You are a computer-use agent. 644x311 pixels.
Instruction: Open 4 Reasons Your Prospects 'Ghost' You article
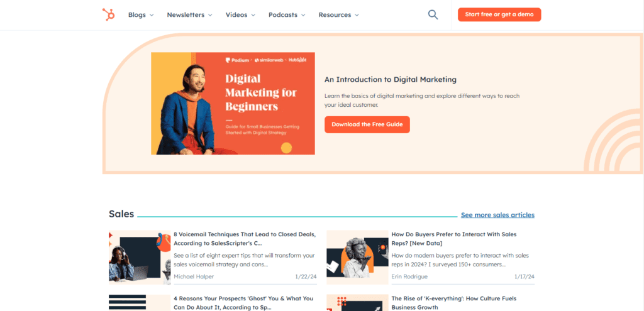pos(243,303)
